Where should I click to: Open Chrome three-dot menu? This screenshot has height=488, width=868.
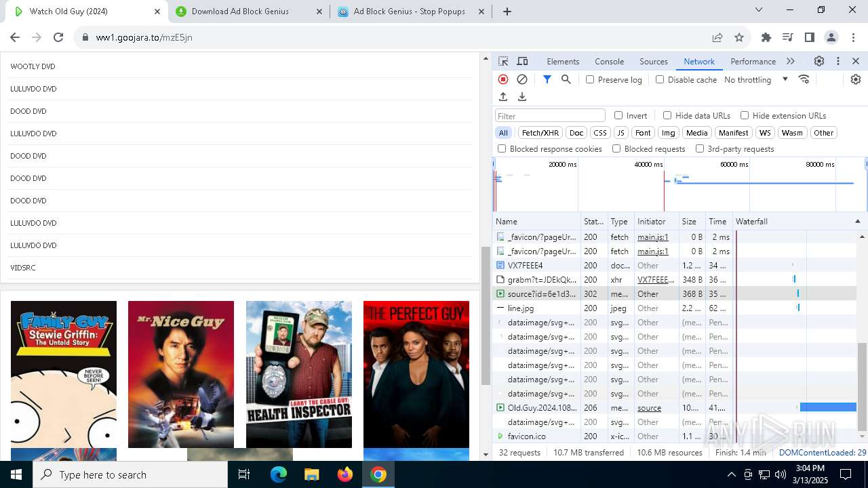click(x=852, y=37)
